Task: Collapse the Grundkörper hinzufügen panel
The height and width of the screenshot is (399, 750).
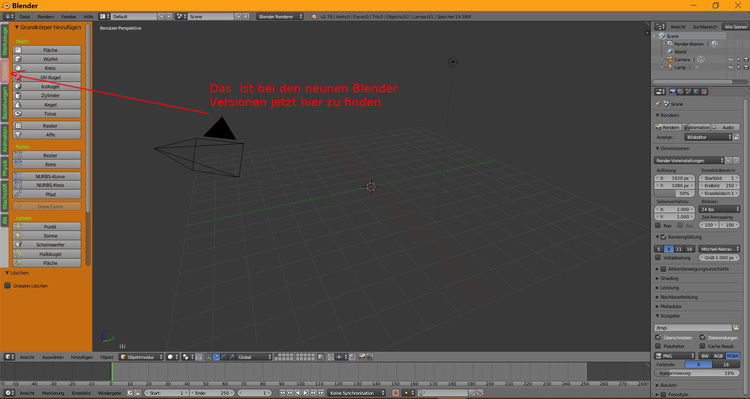Action: pyautogui.click(x=16, y=28)
